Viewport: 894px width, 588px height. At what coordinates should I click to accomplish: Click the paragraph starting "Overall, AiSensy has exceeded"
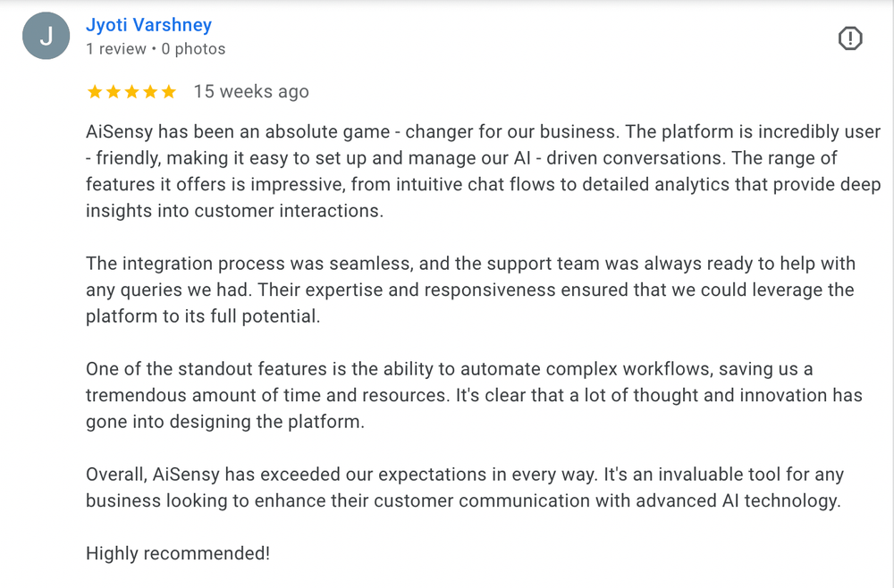click(x=465, y=487)
